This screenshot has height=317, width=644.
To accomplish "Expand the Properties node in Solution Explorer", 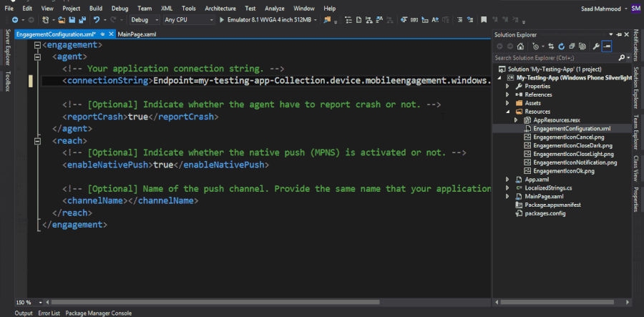I will 507,87.
